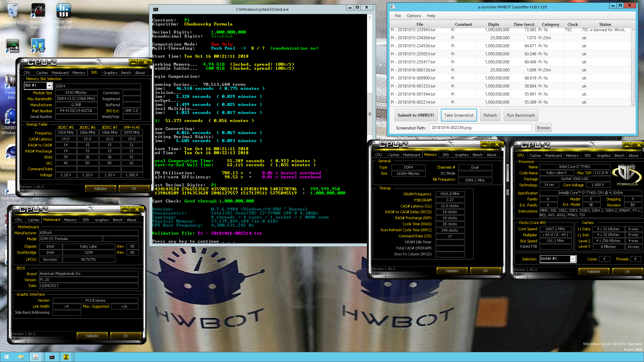Image resolution: width=644 pixels, height=362 pixels.
Task: Click Run Benchmark button
Action: click(521, 115)
